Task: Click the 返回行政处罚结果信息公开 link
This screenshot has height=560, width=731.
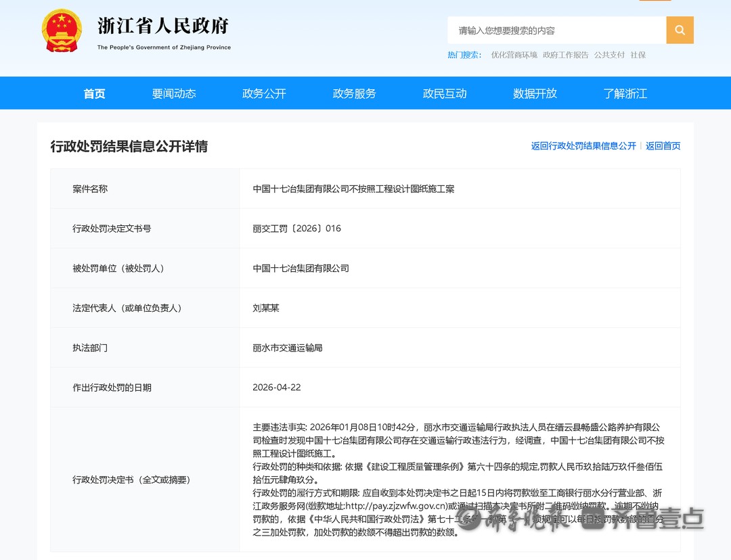Action: pyautogui.click(x=583, y=145)
